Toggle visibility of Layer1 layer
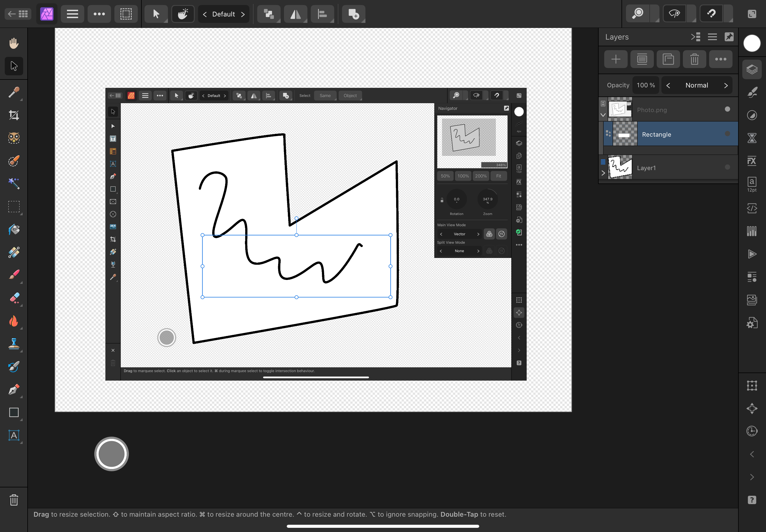Image resolution: width=766 pixels, height=532 pixels. tap(727, 167)
